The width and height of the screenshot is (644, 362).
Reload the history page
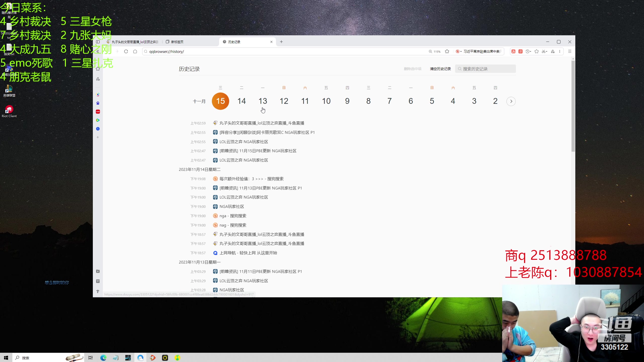click(x=126, y=52)
